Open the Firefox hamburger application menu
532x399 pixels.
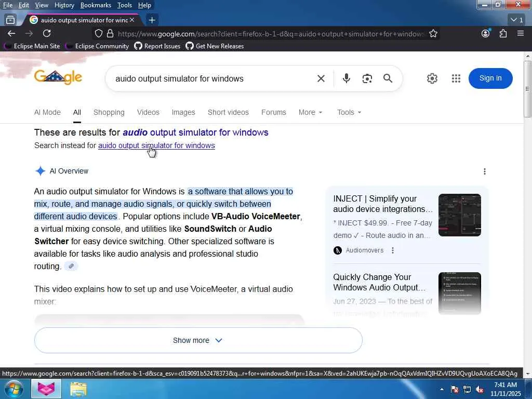click(521, 33)
